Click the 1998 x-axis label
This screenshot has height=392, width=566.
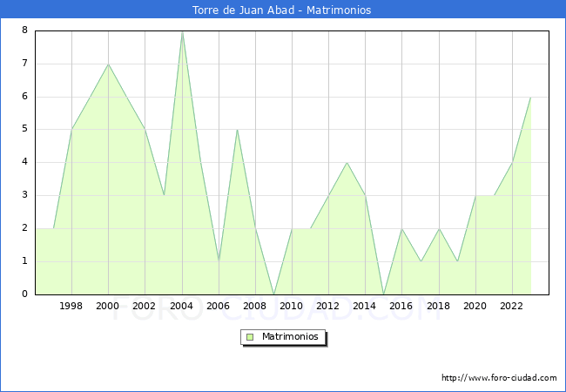click(71, 306)
